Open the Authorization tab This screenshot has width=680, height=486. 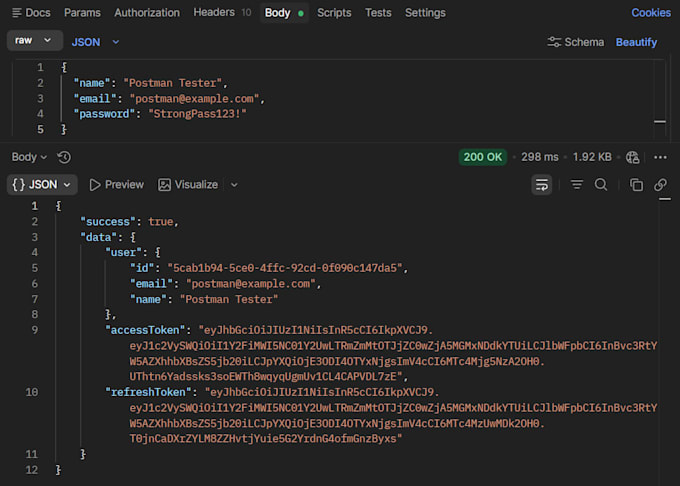click(147, 13)
